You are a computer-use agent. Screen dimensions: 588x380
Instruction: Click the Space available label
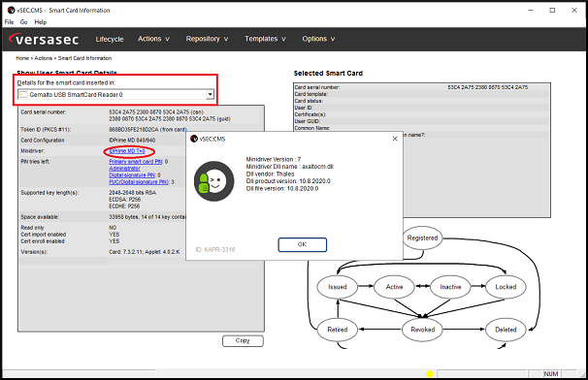point(40,217)
